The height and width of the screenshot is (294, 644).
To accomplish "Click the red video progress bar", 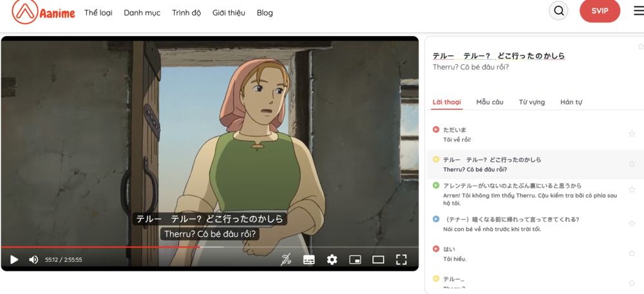I will coord(100,247).
